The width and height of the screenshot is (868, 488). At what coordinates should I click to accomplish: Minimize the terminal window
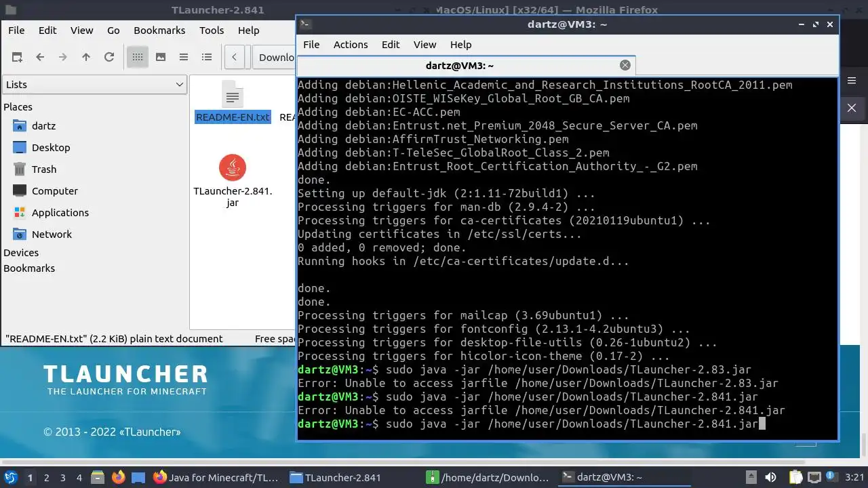click(802, 24)
